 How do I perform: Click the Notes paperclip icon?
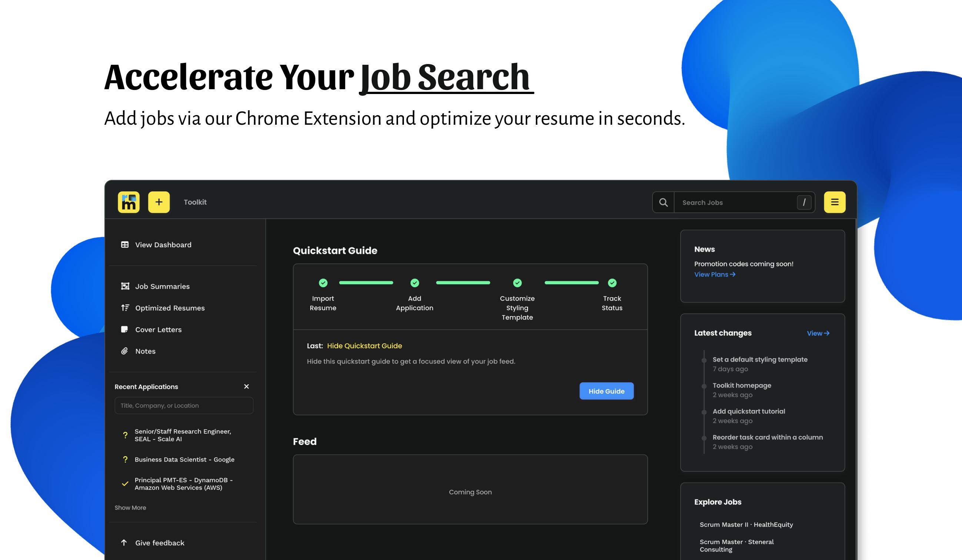pos(124,351)
